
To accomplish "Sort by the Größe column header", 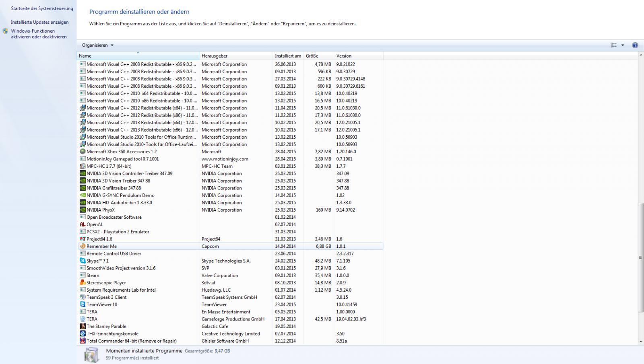I will point(319,56).
